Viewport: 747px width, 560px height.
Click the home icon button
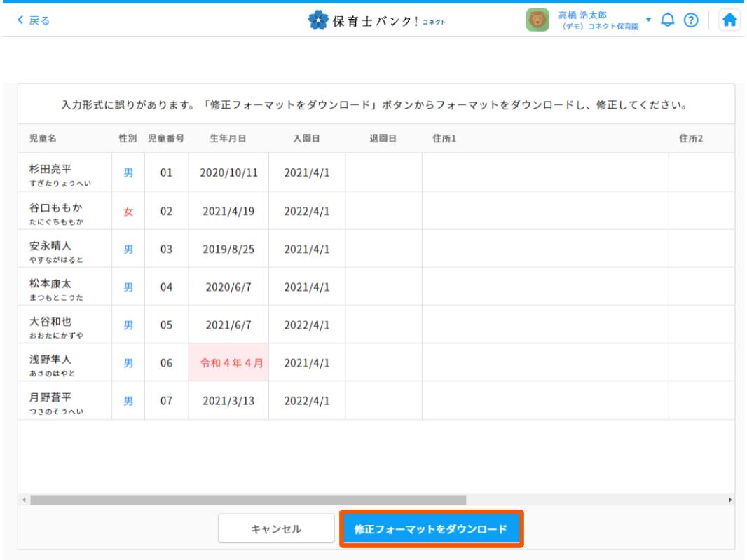coord(729,20)
